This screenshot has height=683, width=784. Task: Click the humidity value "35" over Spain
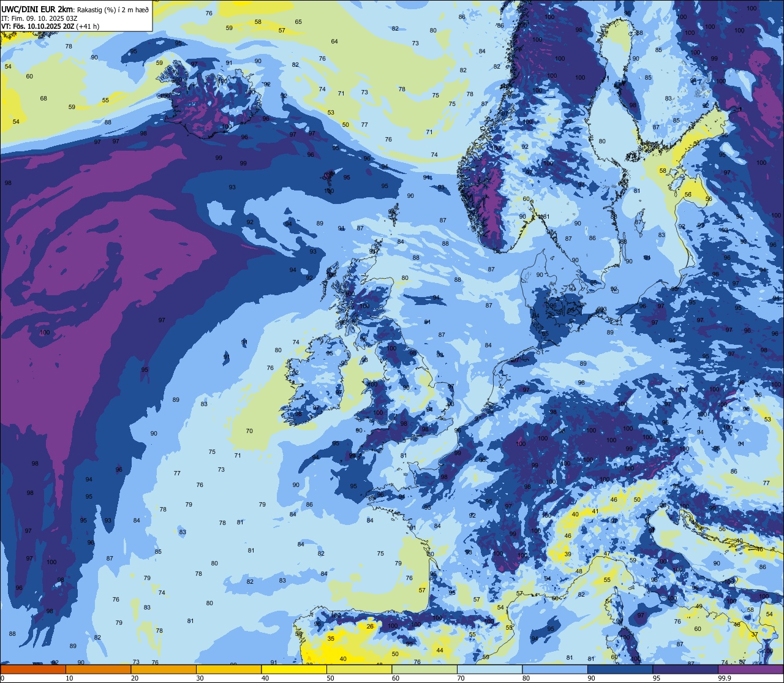click(x=331, y=638)
